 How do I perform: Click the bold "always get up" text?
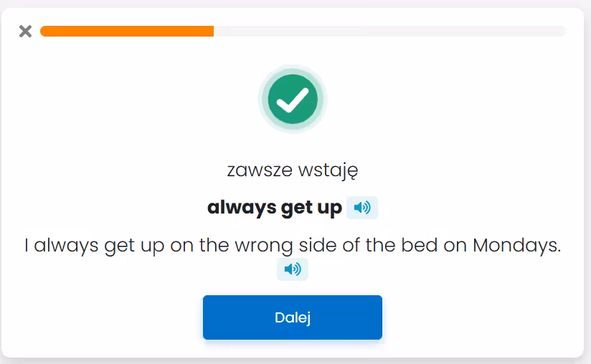tap(275, 208)
